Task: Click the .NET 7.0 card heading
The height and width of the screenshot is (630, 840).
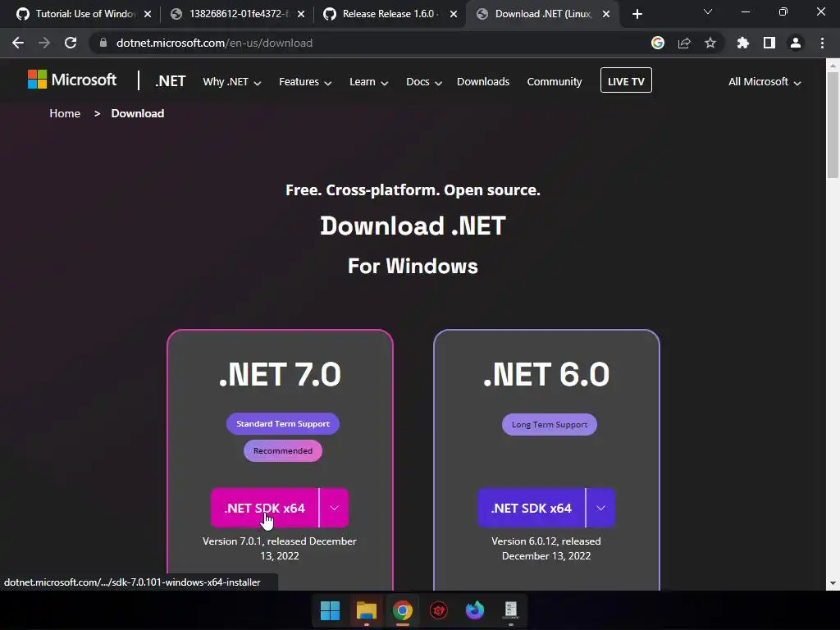Action: [x=280, y=374]
